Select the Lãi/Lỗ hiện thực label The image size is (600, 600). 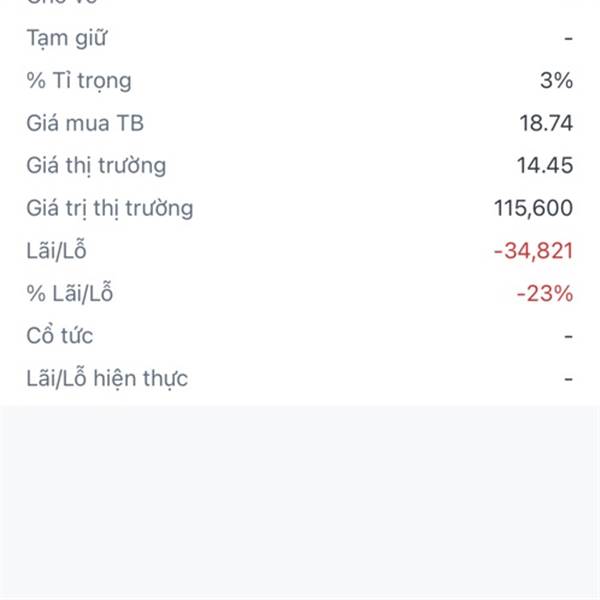click(107, 378)
